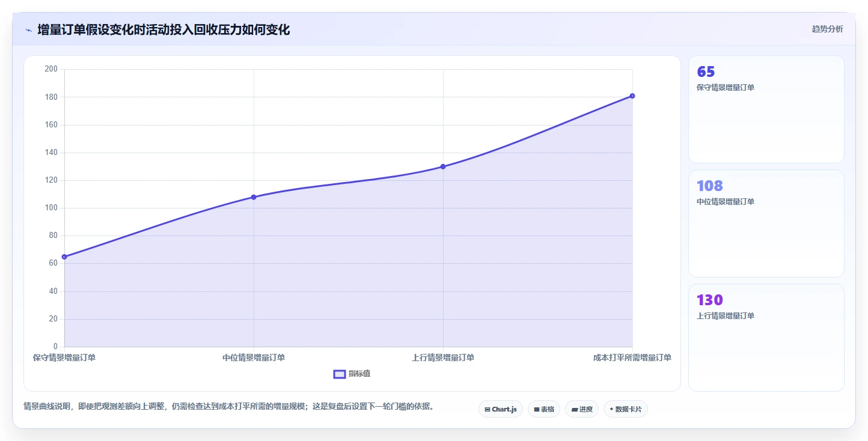Click the 上行情景增量订单 card caption
Screen dimensions: 868x441
point(726,316)
